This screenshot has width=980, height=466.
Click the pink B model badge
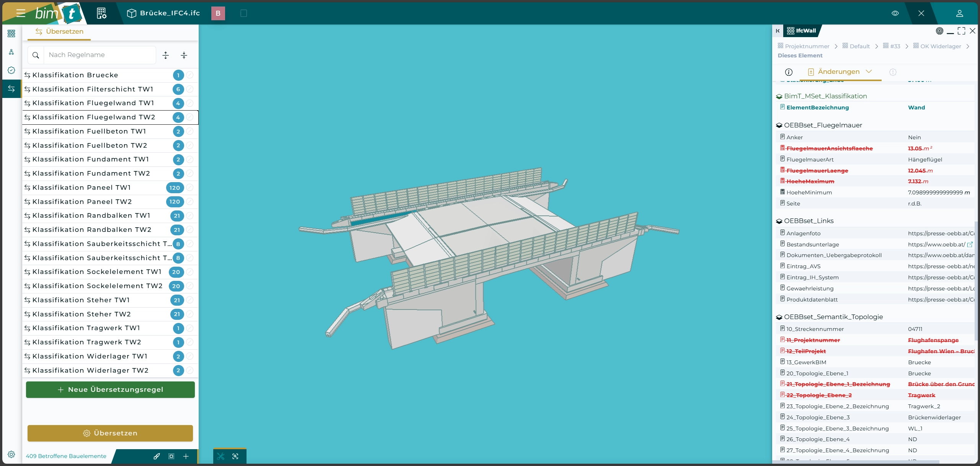pos(218,13)
